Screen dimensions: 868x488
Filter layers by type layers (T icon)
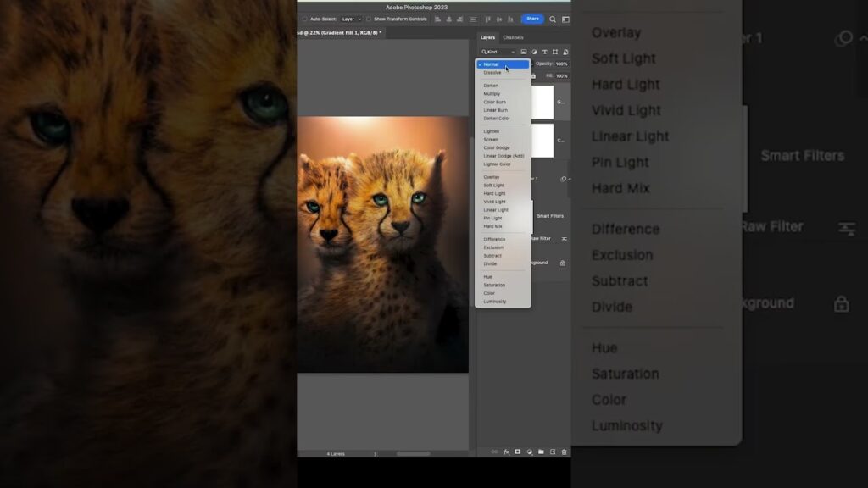[x=544, y=52]
